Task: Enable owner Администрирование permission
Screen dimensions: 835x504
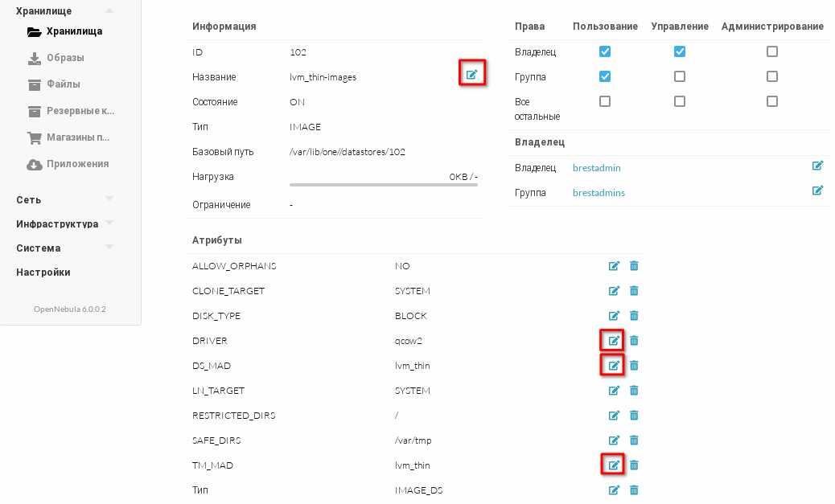Action: [772, 51]
